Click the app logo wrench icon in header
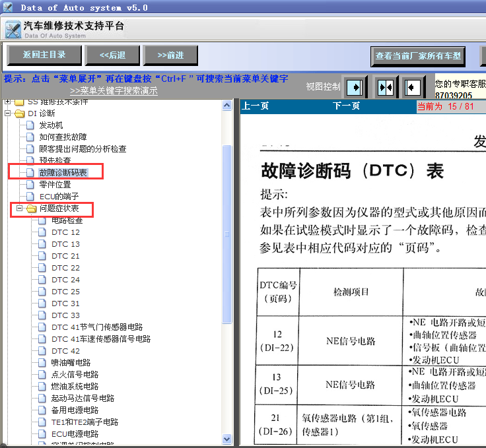Image resolution: width=486 pixels, height=448 pixels. pyautogui.click(x=13, y=30)
